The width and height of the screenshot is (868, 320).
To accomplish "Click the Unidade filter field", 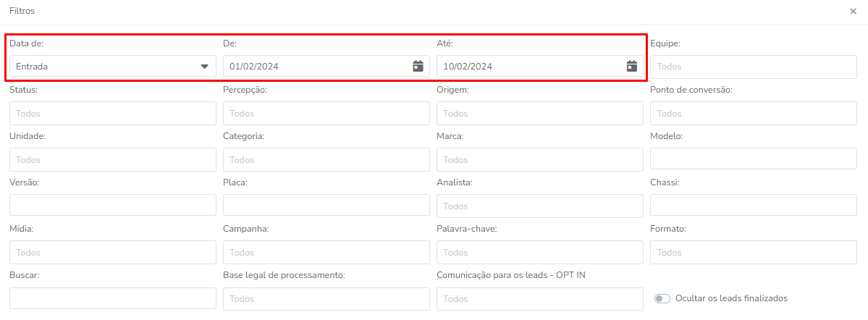I will click(x=113, y=159).
